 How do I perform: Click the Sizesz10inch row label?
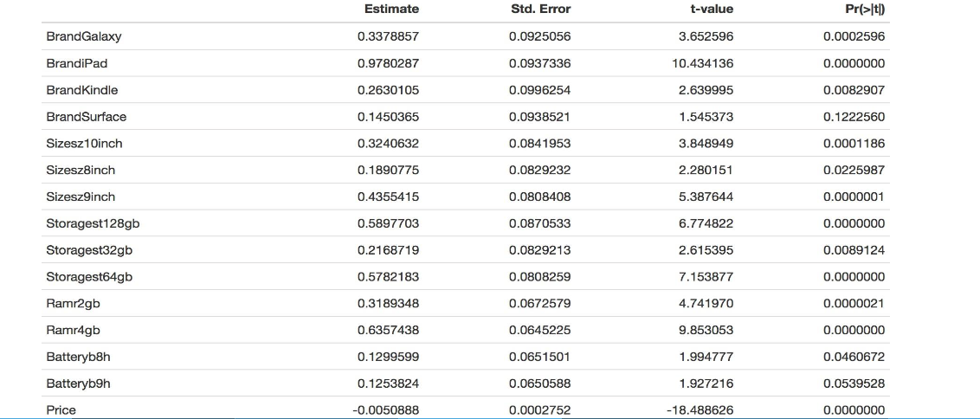click(x=86, y=143)
